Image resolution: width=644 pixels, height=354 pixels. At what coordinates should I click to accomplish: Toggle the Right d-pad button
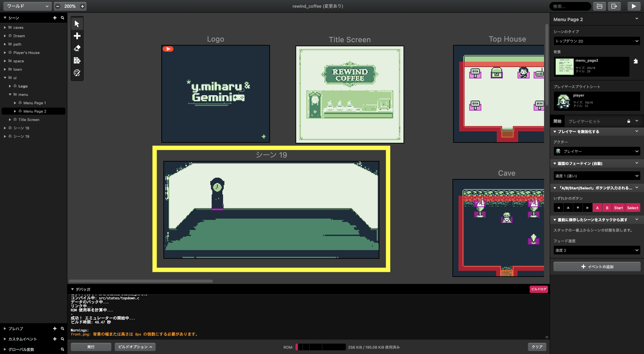(x=588, y=208)
